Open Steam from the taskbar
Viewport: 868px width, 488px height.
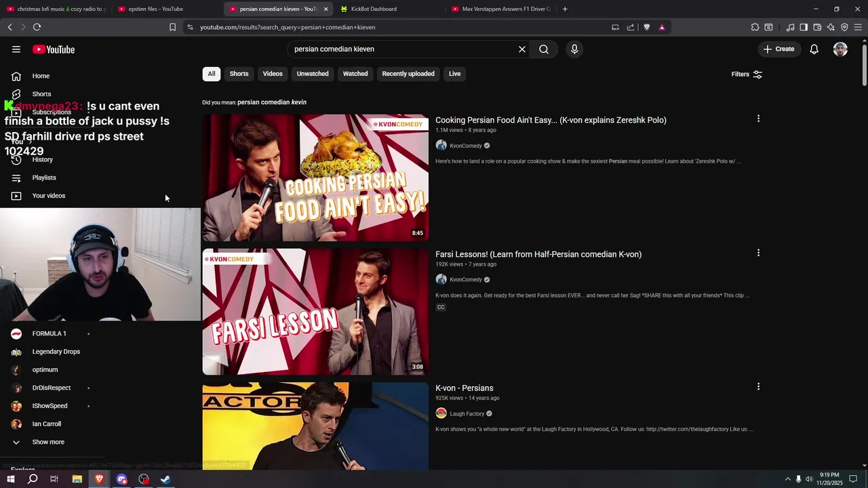165,479
